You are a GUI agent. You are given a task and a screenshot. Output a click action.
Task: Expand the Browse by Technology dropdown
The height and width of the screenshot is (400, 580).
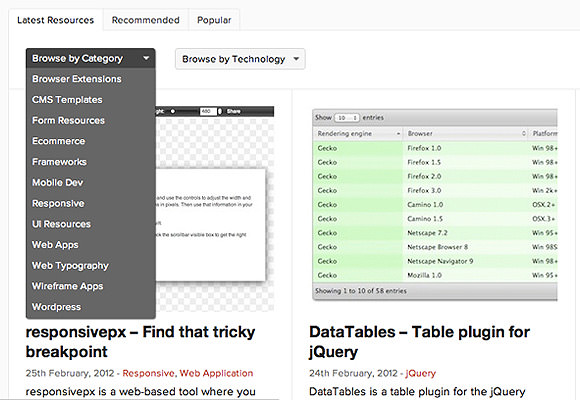(x=240, y=59)
